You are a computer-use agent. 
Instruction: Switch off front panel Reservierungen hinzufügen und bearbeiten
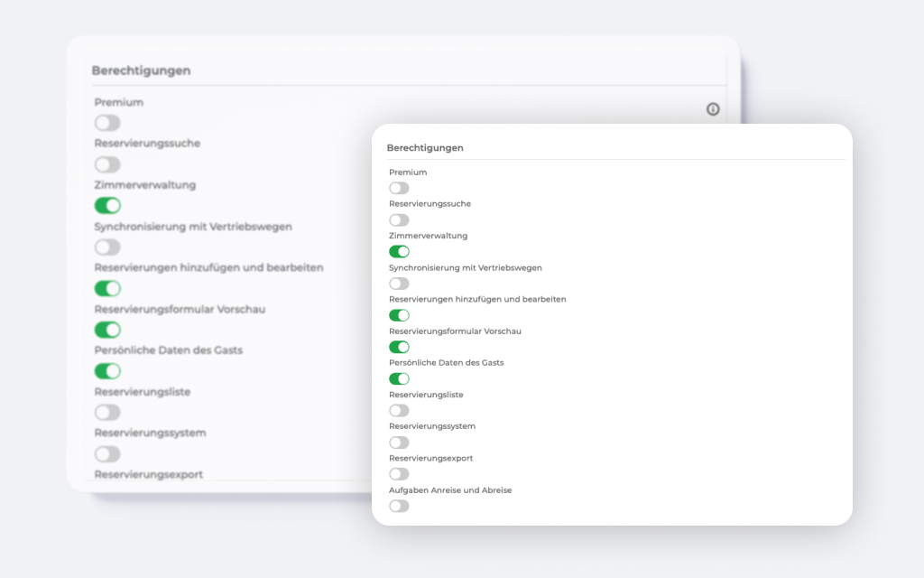399,315
